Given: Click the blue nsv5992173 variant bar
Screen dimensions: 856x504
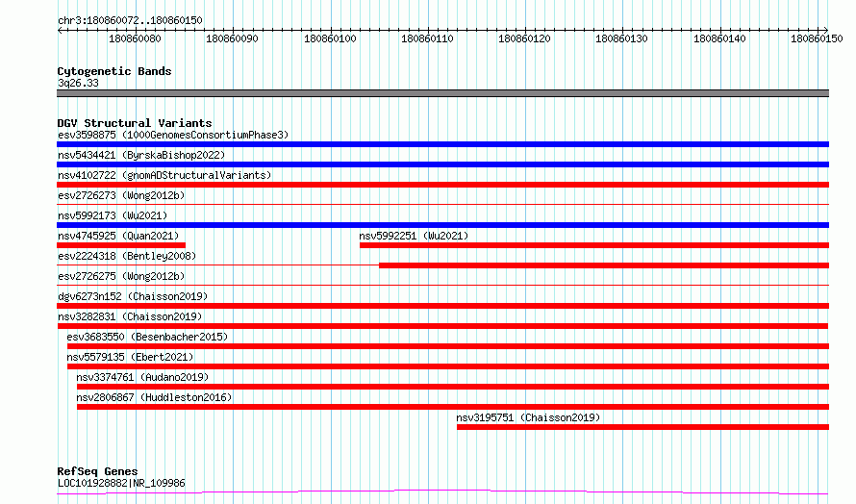Looking at the screenshot, I should click(442, 225).
